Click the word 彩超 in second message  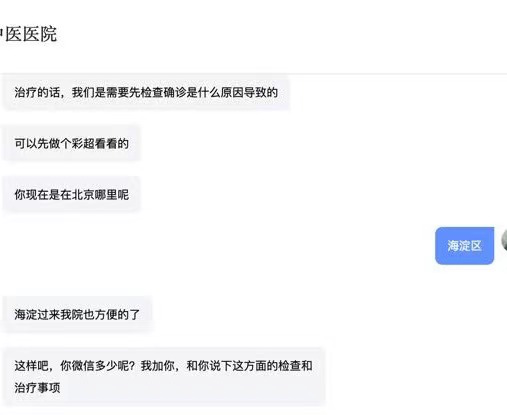tap(83, 143)
